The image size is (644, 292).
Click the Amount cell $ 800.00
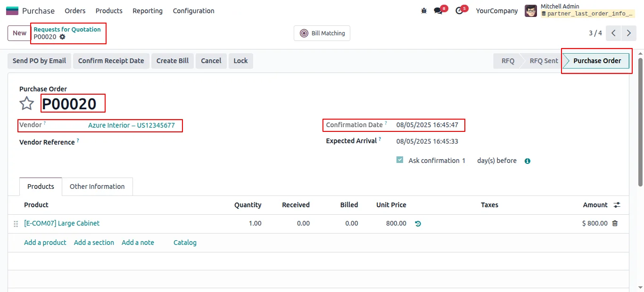point(594,223)
